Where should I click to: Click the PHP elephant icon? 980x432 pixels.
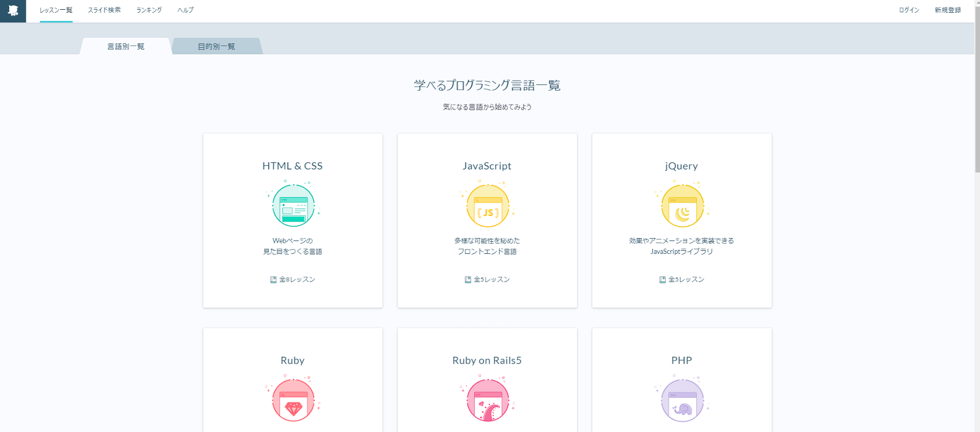point(682,399)
